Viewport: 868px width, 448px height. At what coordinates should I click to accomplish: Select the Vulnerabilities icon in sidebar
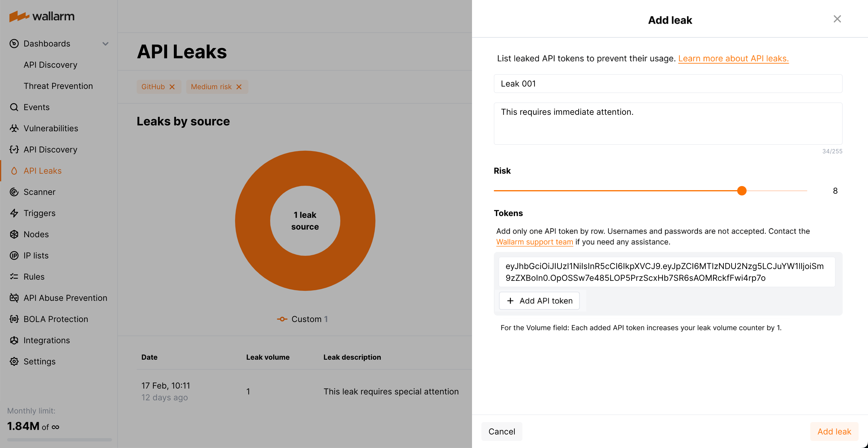(14, 128)
